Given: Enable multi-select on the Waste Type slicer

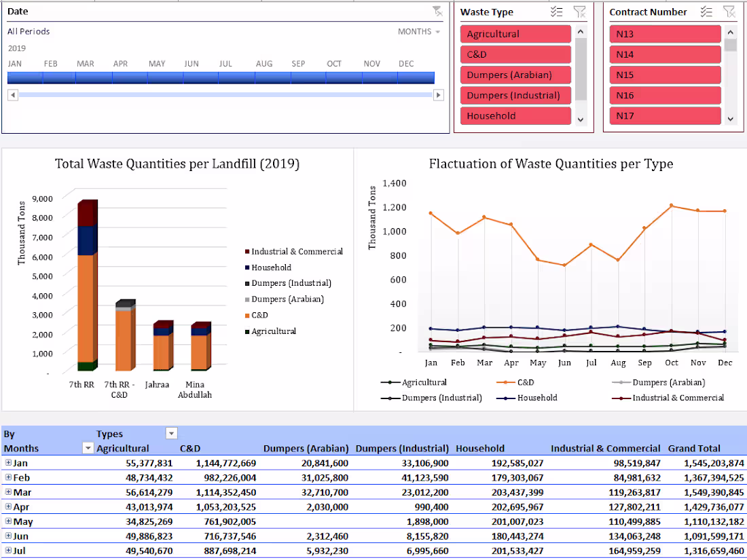Looking at the screenshot, I should pyautogui.click(x=557, y=12).
